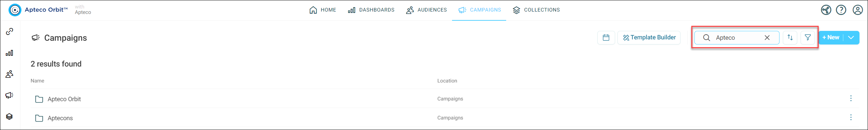The height and width of the screenshot is (130, 868).
Task: Open audiences icon in left sidebar
Action: coord(10,74)
